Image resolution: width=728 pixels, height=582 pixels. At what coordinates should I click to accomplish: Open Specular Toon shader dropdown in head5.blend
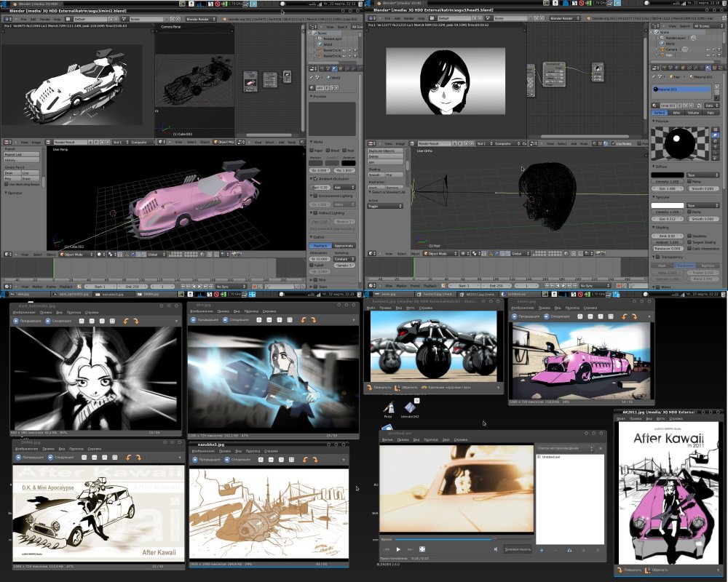(x=703, y=205)
